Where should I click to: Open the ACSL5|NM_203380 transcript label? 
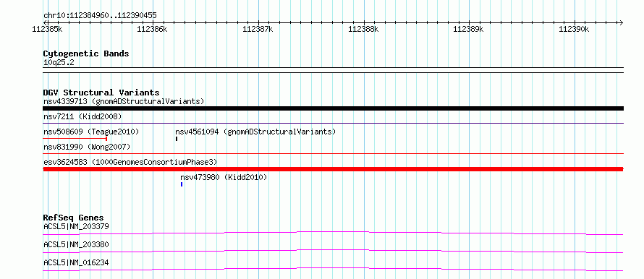[76, 244]
